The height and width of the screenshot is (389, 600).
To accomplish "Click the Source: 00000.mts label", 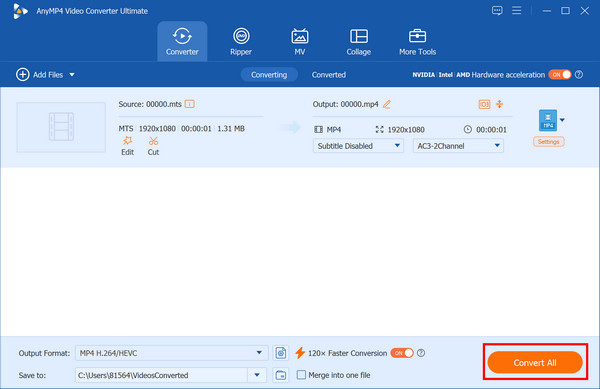I will [x=150, y=104].
